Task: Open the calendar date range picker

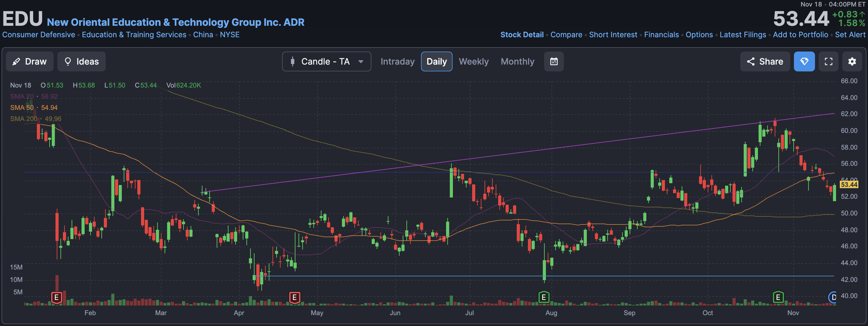Action: pyautogui.click(x=554, y=61)
